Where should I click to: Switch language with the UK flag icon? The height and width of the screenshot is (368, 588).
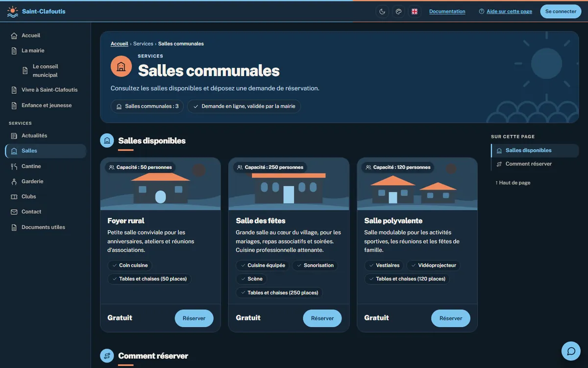click(x=415, y=11)
